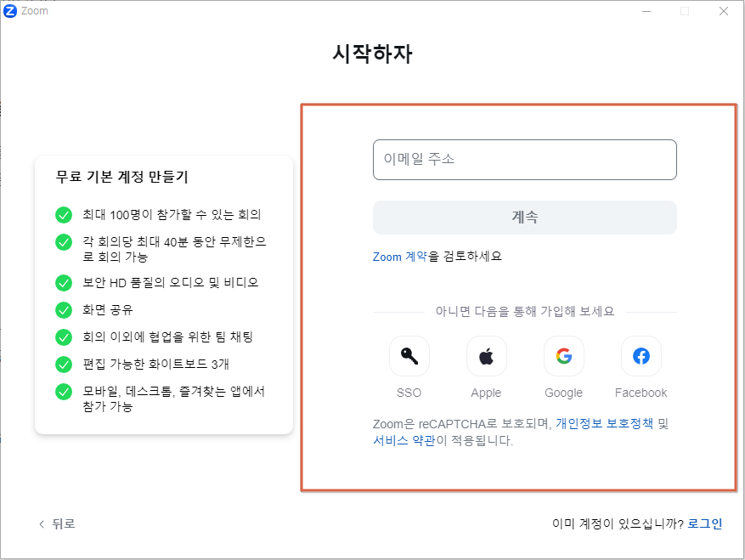Click the Facebook label text

641,393
